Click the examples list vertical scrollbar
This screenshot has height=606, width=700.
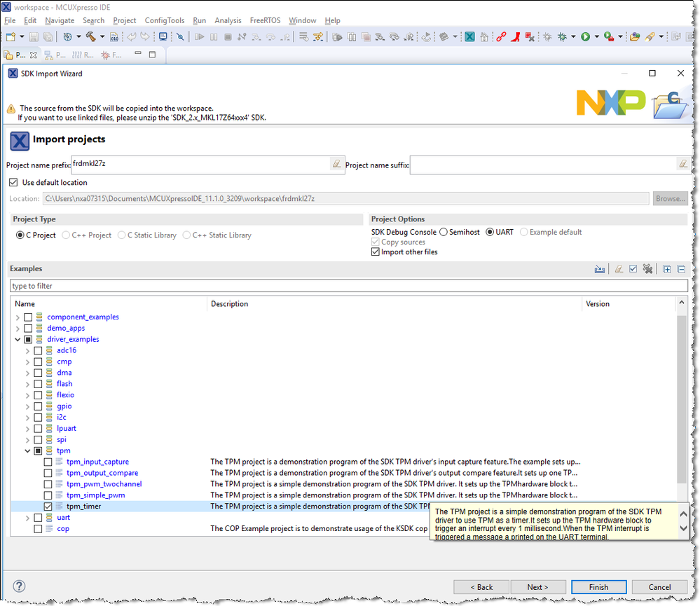681,399
